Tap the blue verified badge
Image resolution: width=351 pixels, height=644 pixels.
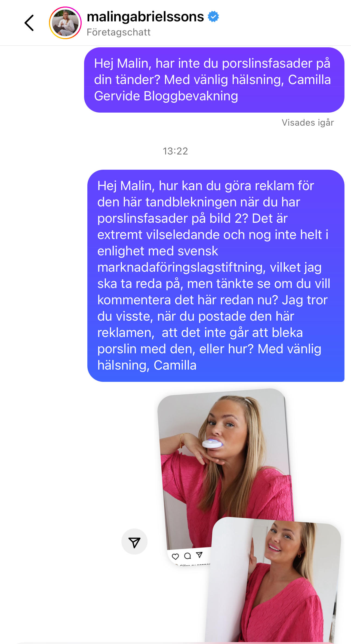[x=213, y=17]
